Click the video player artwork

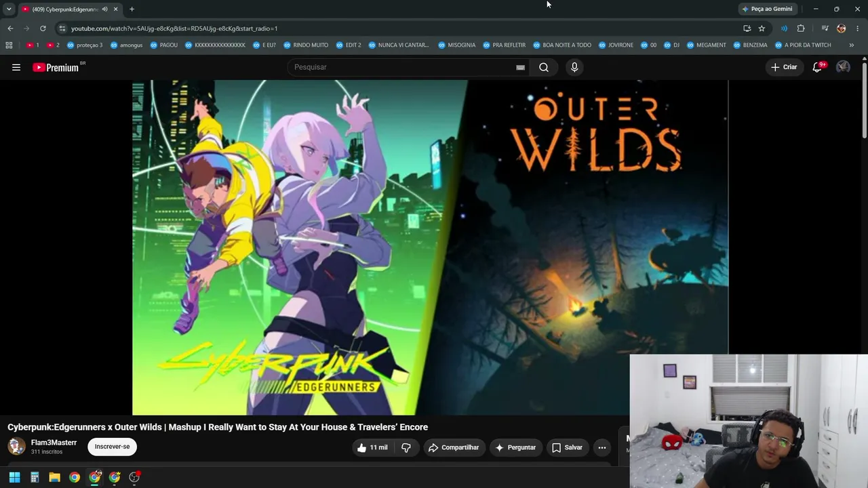[x=430, y=247]
